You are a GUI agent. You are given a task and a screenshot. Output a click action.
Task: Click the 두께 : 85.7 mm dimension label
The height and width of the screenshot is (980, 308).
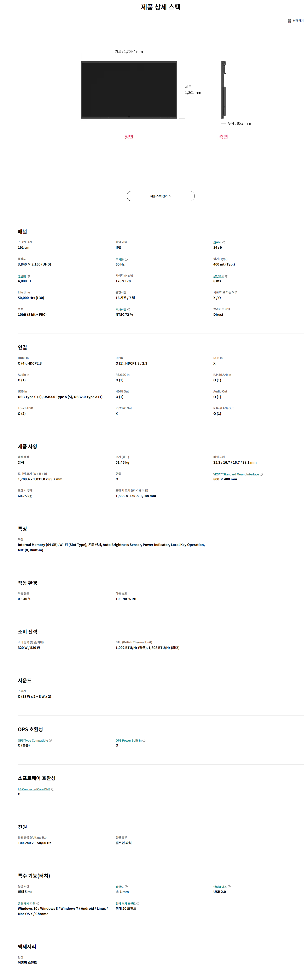click(239, 123)
